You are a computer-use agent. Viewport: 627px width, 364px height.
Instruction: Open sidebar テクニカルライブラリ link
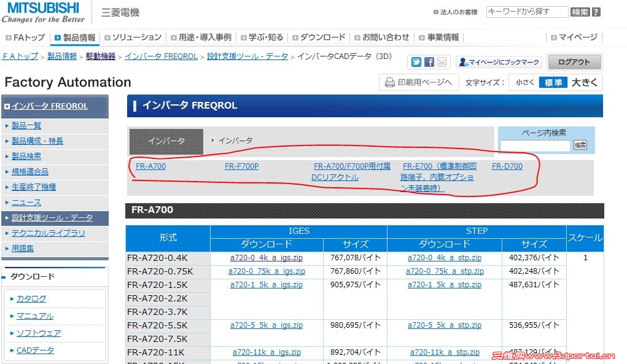pos(48,233)
